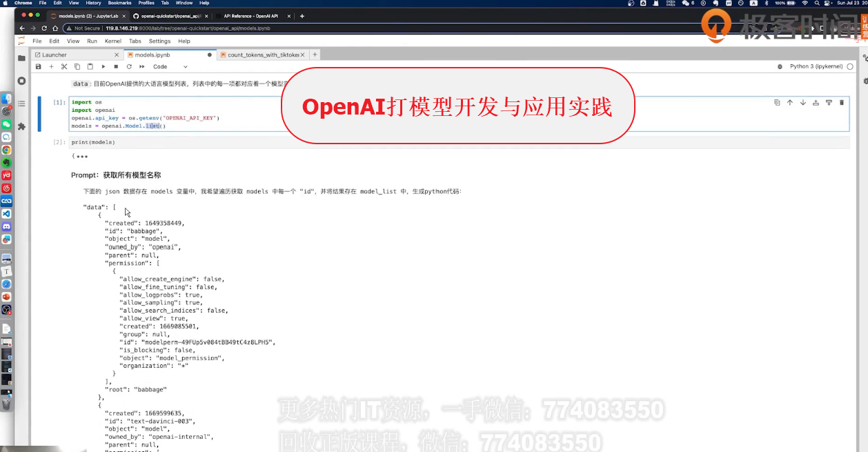Close the Launcher tab

coord(117,55)
